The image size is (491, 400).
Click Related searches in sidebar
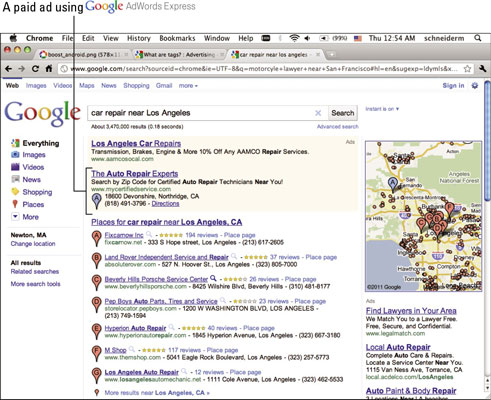(35, 271)
